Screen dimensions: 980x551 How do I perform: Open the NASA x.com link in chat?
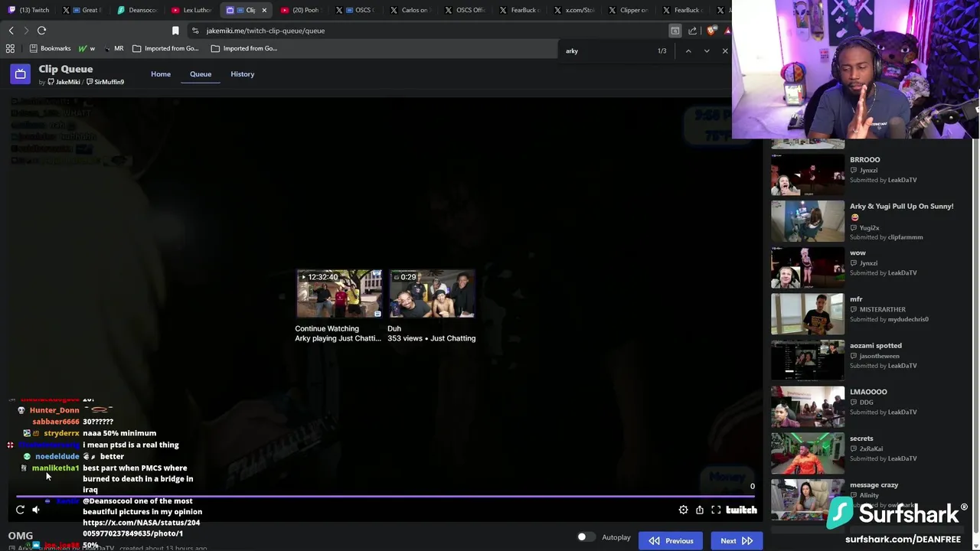142,528
